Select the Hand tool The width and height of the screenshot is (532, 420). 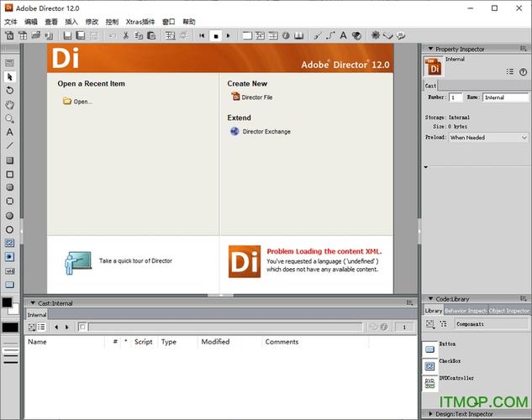tap(9, 105)
